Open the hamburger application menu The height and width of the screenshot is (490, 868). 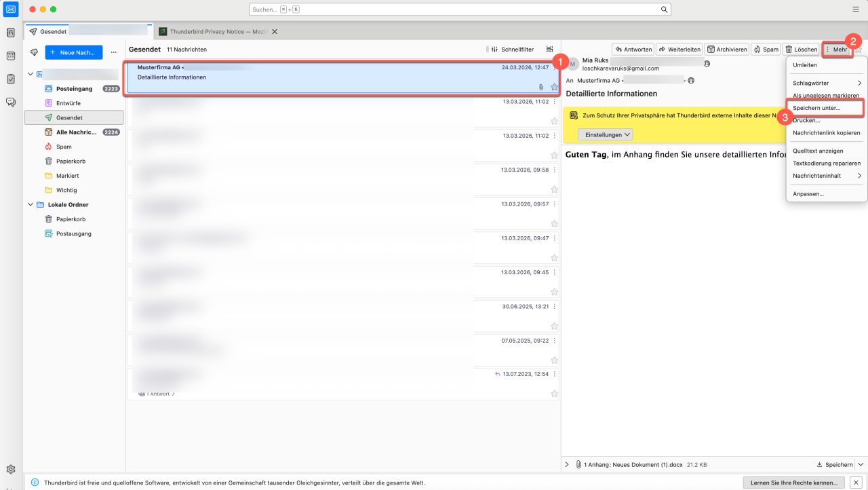point(856,10)
